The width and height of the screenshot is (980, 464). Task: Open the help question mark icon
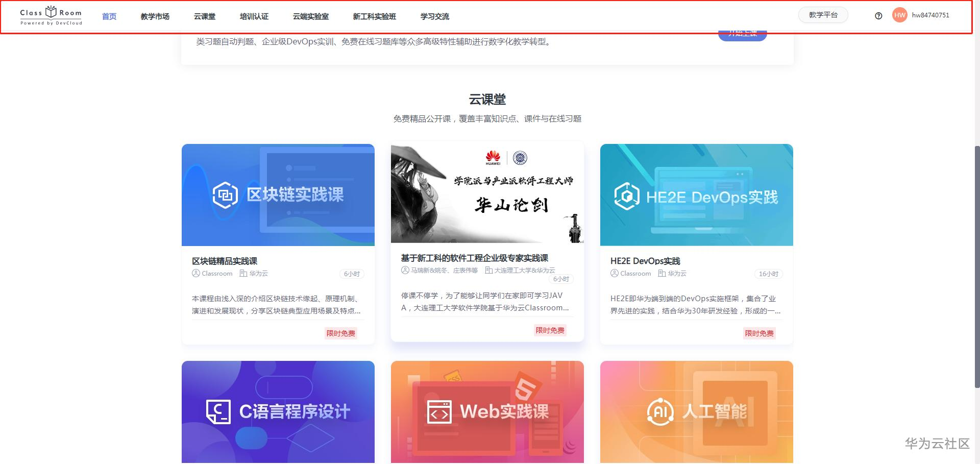(878, 16)
